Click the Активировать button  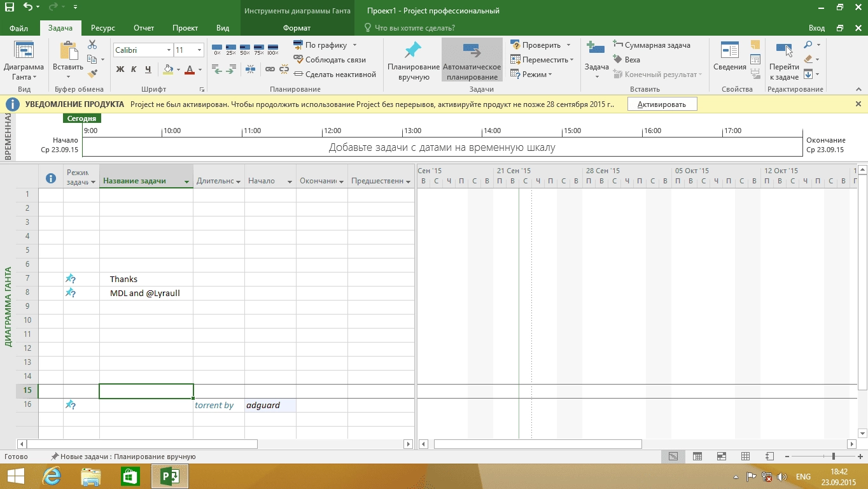(x=662, y=104)
